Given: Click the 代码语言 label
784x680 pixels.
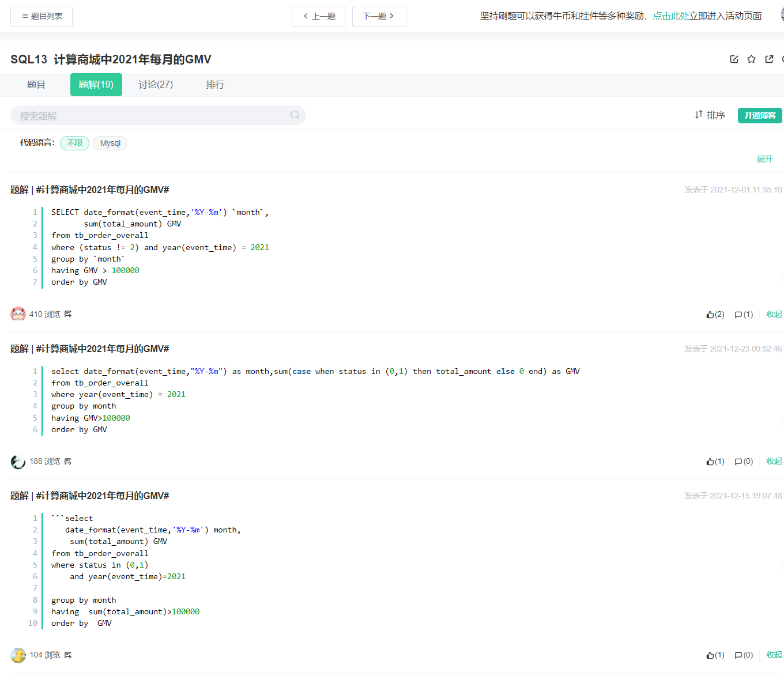Looking at the screenshot, I should coord(37,142).
